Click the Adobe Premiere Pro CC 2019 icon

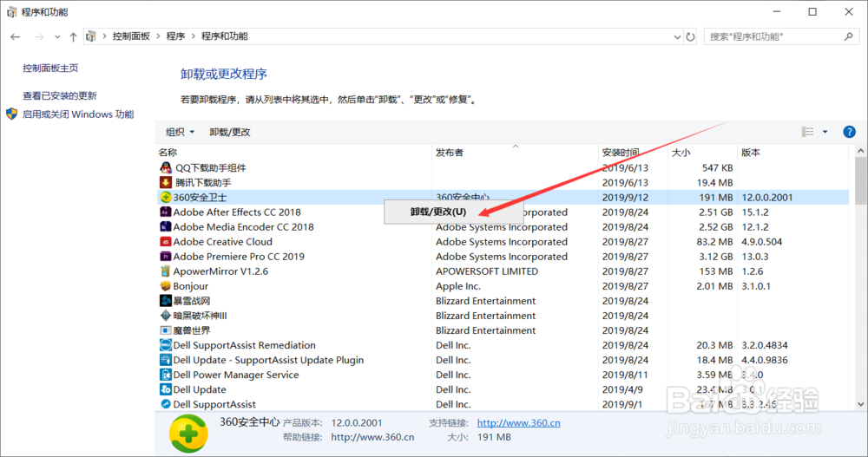(166, 256)
